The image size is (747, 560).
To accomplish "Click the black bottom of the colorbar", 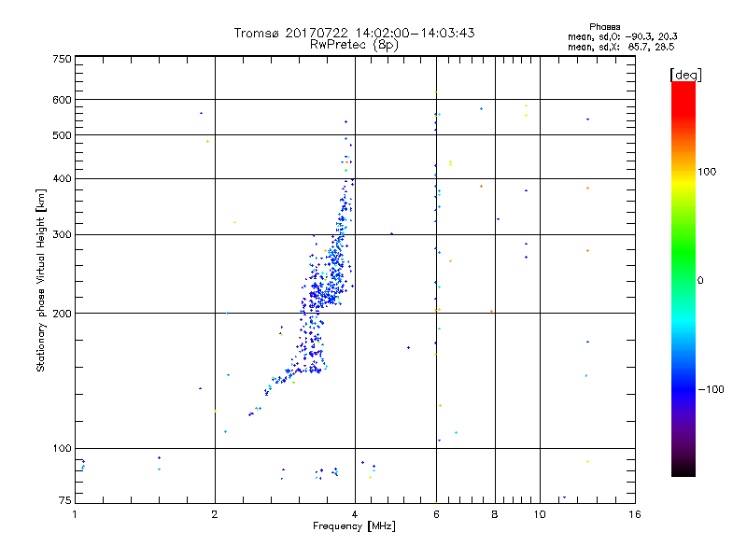I will pyautogui.click(x=684, y=469).
